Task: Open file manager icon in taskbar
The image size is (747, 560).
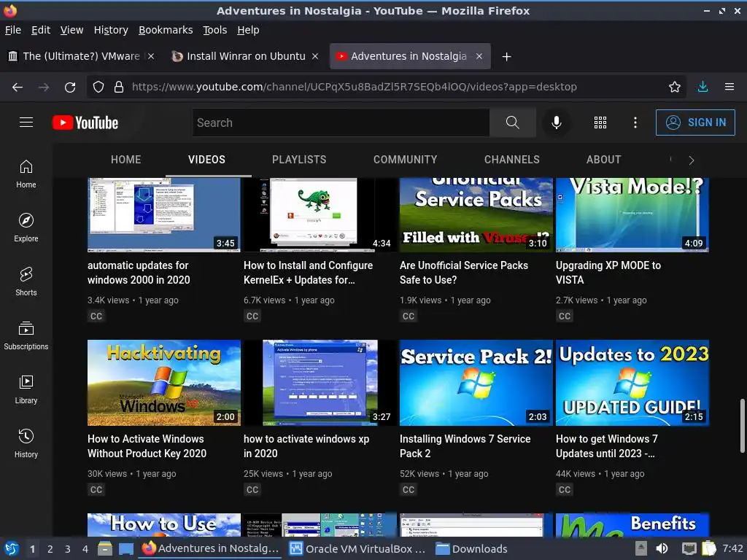Action: pyautogui.click(x=105, y=548)
